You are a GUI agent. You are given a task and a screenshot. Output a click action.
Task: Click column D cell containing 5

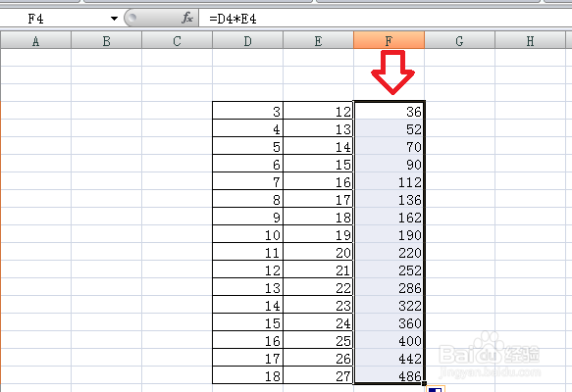tap(247, 146)
